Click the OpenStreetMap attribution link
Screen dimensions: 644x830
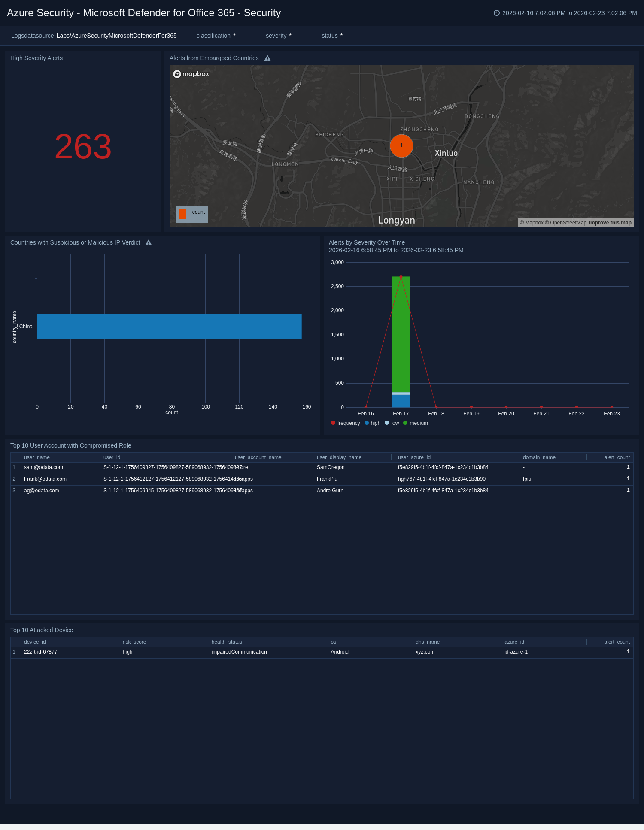point(568,223)
